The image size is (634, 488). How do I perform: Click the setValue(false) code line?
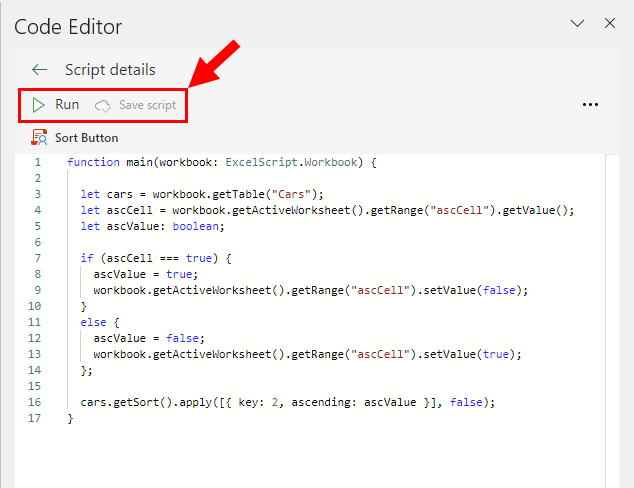point(311,290)
